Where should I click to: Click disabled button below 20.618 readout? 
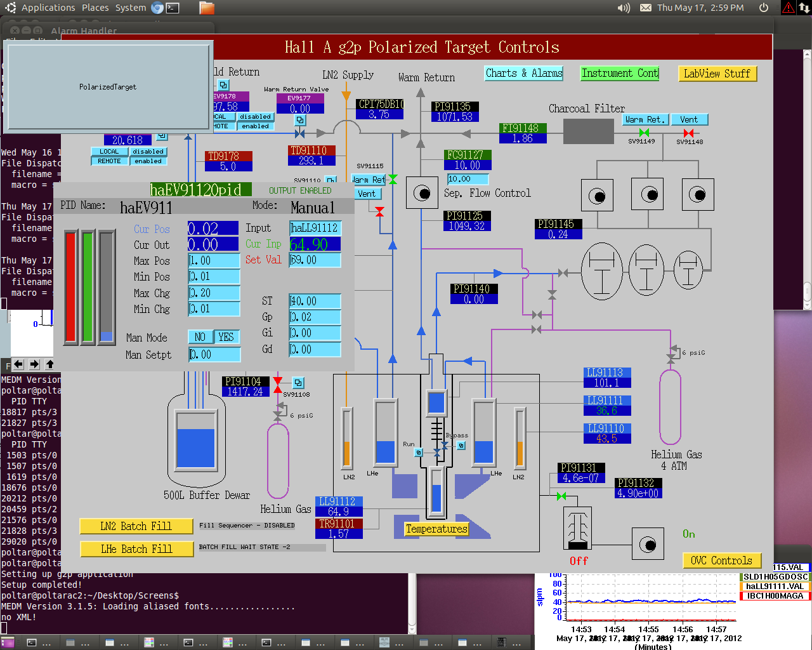click(x=148, y=152)
